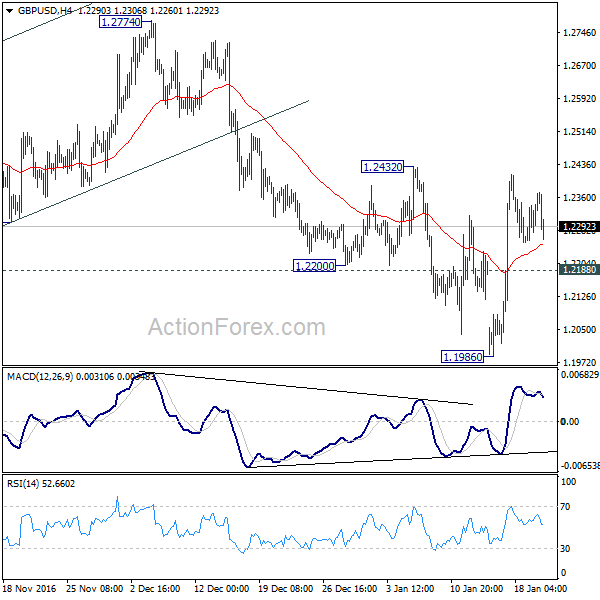
Task: Click the RSI(14) 52.6602 indicator label
Action: (41, 484)
